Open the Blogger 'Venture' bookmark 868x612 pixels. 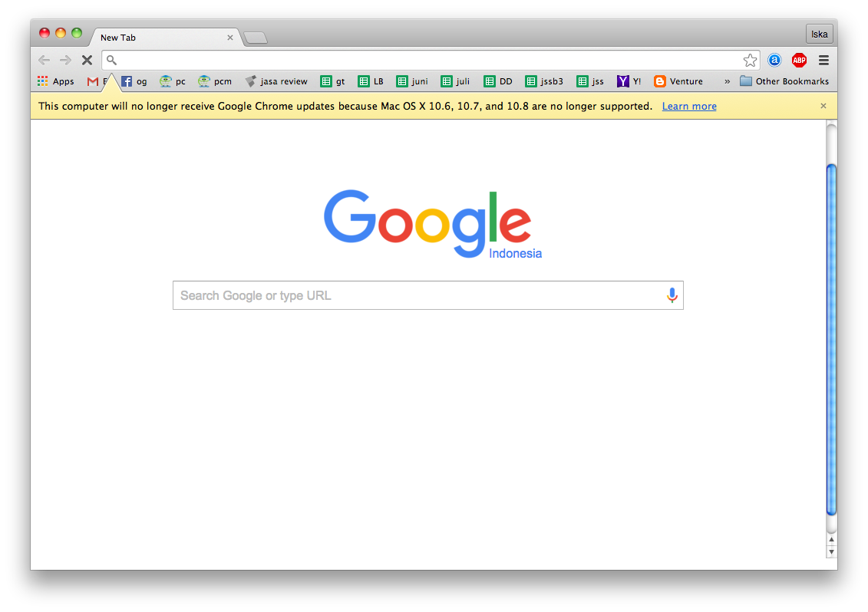click(678, 81)
